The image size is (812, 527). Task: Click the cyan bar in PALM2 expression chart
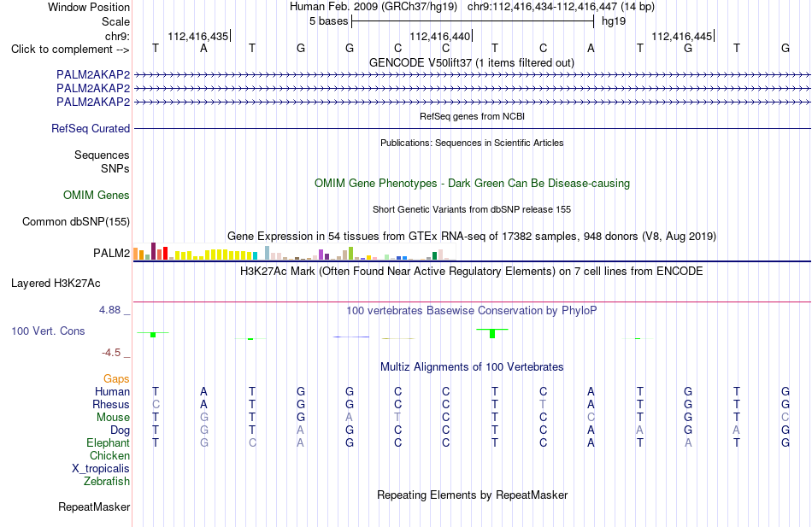pos(255,255)
